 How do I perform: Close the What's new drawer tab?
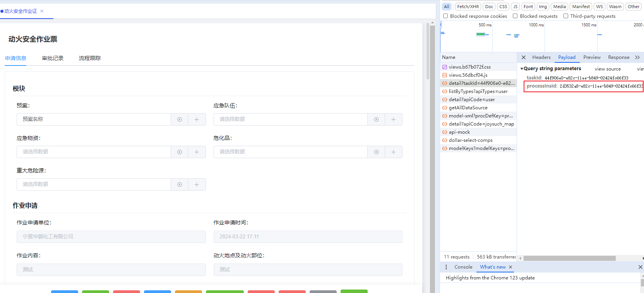[x=510, y=267]
